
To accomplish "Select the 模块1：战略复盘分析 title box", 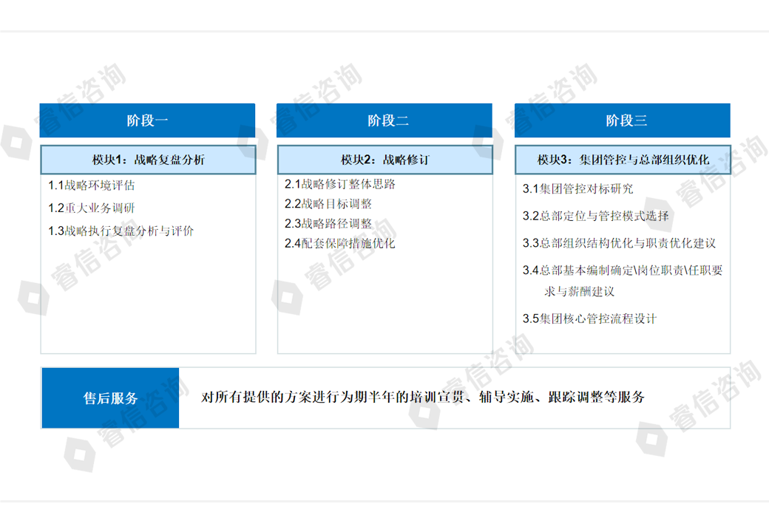I will pyautogui.click(x=148, y=160).
